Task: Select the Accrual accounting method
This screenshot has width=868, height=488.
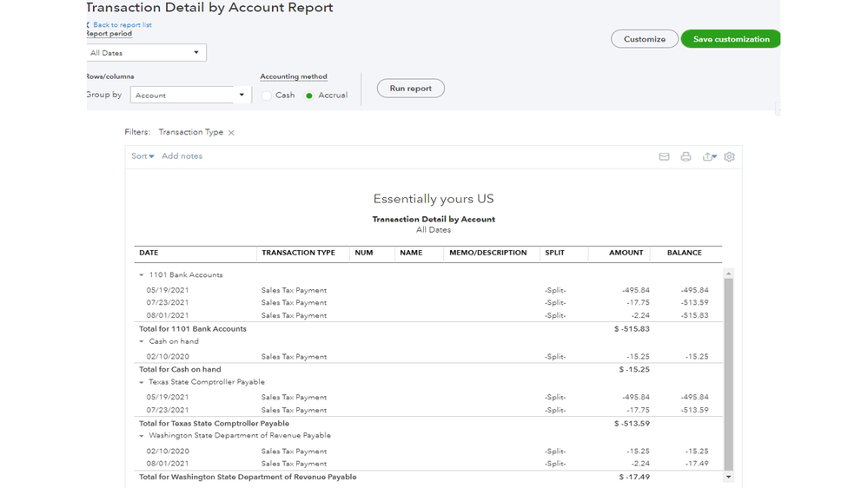Action: pyautogui.click(x=309, y=96)
